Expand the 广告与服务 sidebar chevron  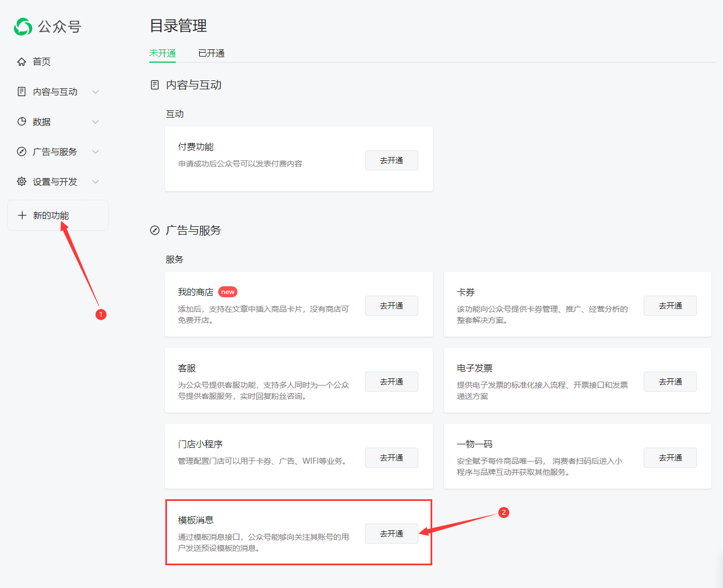click(95, 151)
